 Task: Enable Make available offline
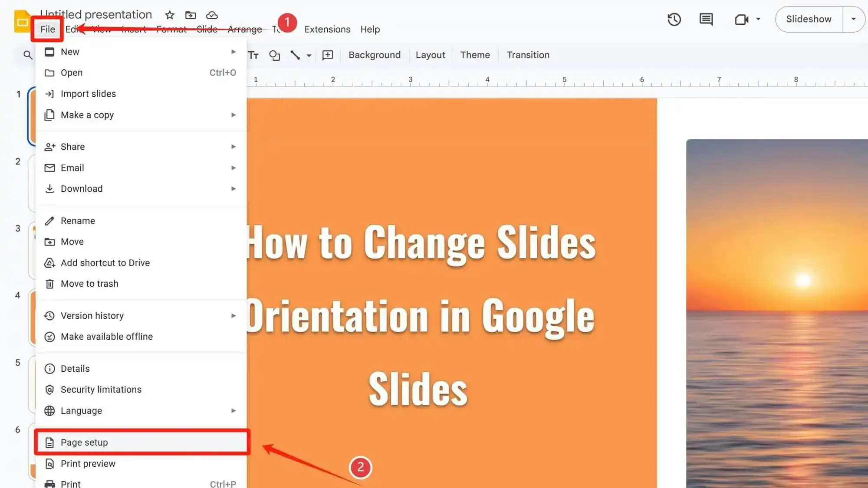click(x=106, y=337)
